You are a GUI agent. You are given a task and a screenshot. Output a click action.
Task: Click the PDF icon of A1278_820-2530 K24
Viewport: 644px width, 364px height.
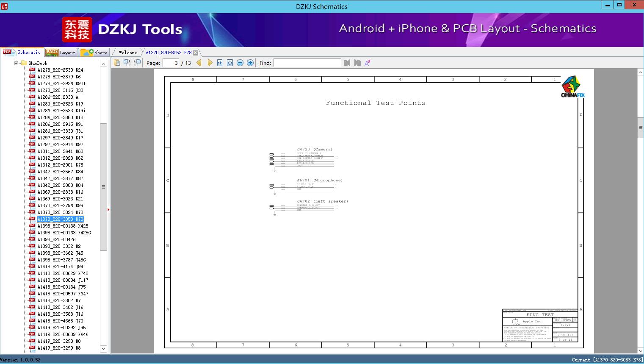coord(32,70)
